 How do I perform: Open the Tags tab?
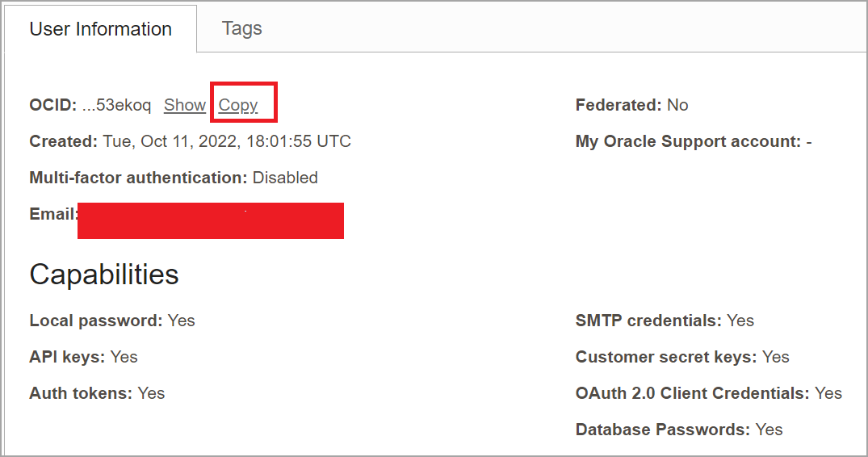click(x=241, y=28)
